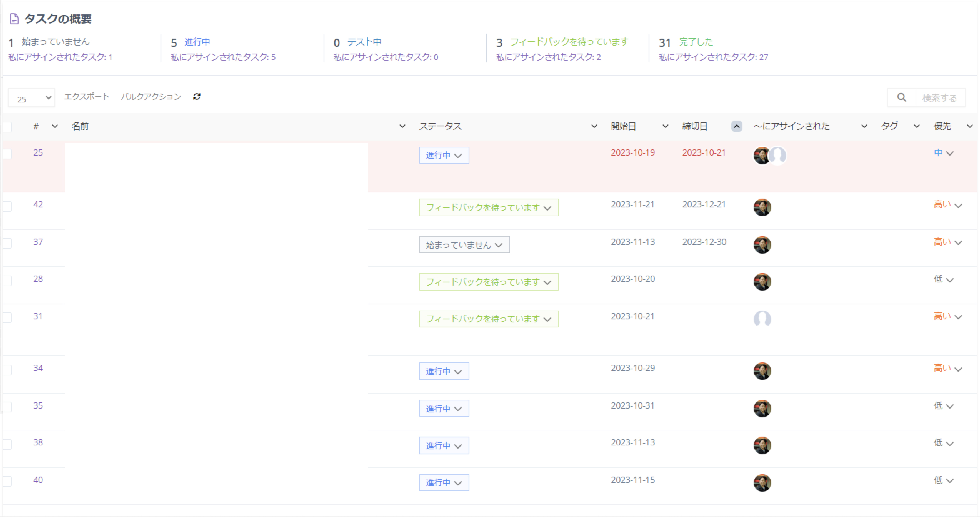The width and height of the screenshot is (980, 517).
Task: Click assignee avatar in row 28
Action: pyautogui.click(x=762, y=282)
